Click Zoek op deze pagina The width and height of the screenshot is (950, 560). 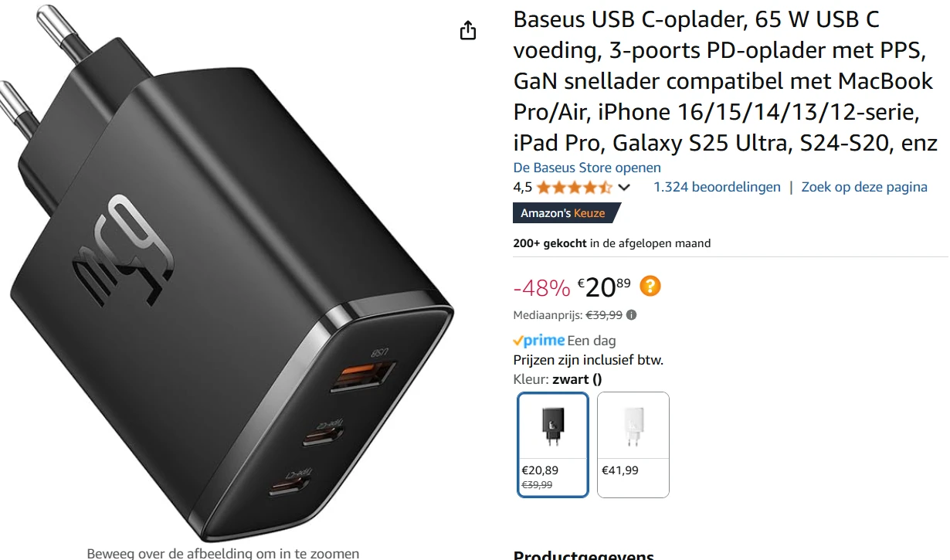864,187
